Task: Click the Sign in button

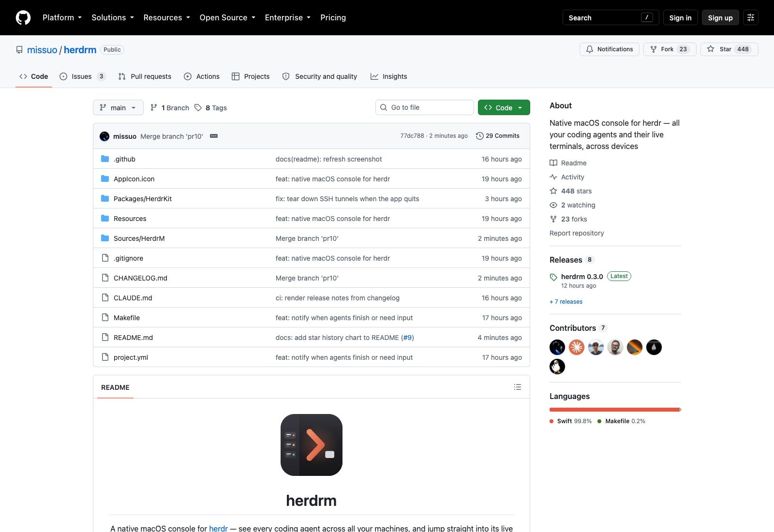Action: coord(680,17)
